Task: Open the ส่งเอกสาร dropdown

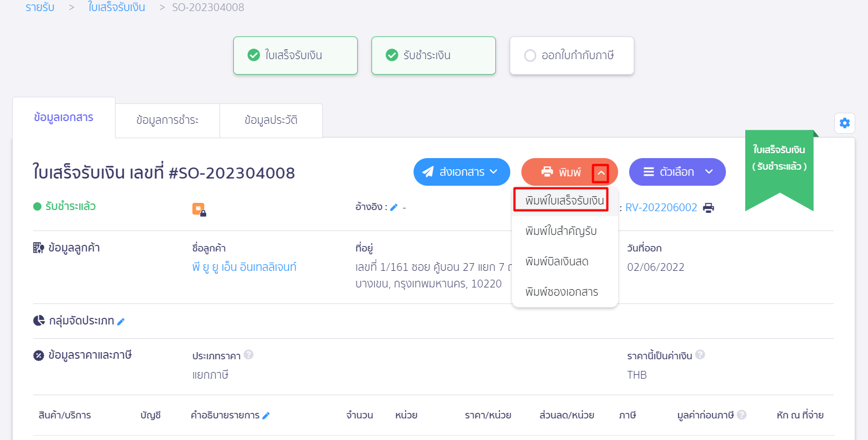Action: click(462, 171)
